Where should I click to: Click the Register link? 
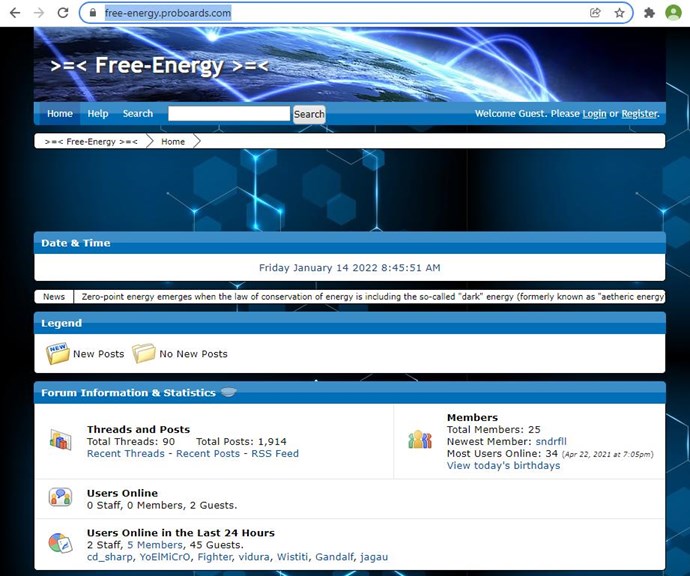pos(639,114)
